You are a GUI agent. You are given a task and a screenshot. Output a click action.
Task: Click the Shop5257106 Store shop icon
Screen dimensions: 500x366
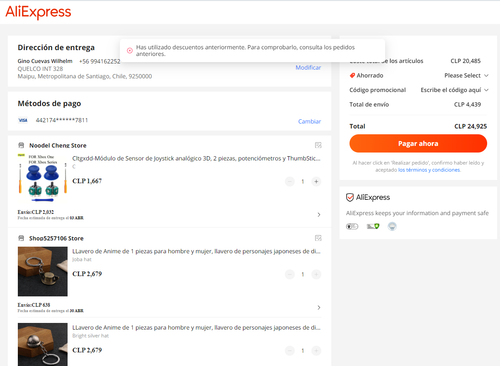coord(21,238)
